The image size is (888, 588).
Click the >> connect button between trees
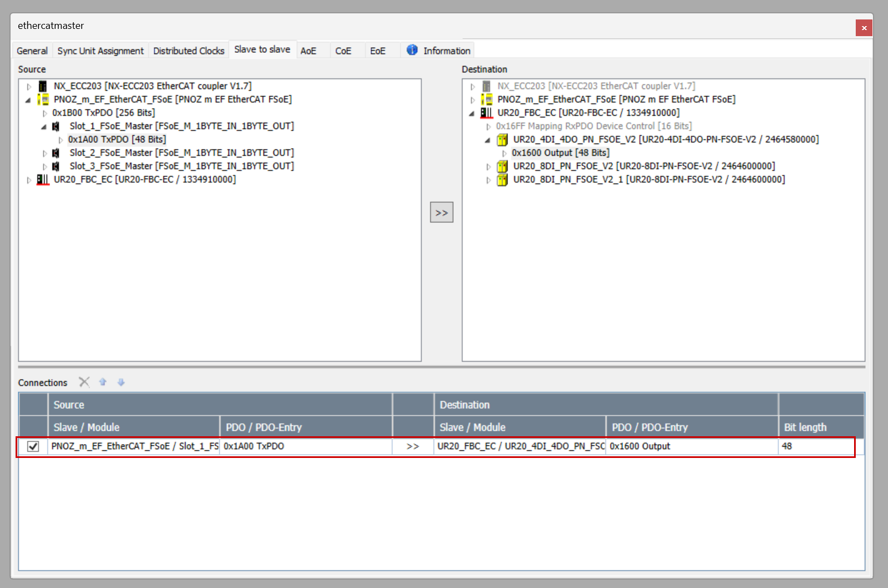click(x=441, y=212)
